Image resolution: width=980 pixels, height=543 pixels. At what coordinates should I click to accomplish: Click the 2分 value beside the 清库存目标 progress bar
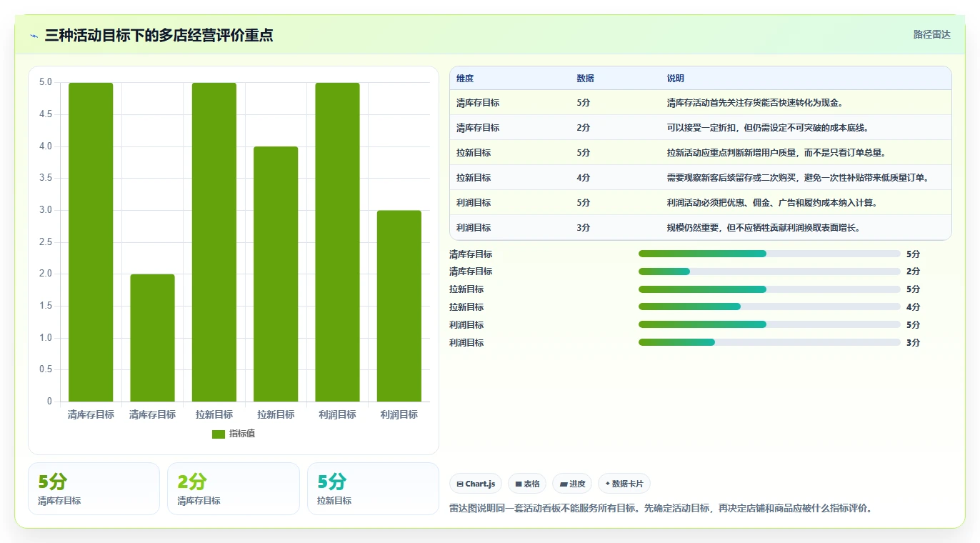tap(913, 271)
